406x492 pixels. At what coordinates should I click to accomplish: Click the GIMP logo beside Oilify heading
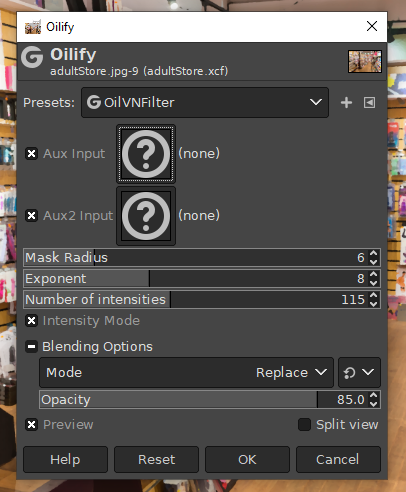pyautogui.click(x=32, y=57)
